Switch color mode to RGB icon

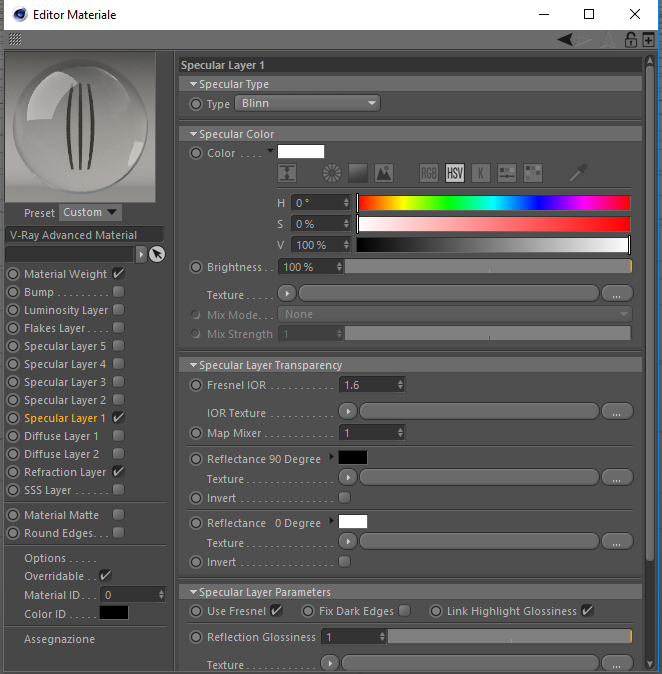(429, 173)
